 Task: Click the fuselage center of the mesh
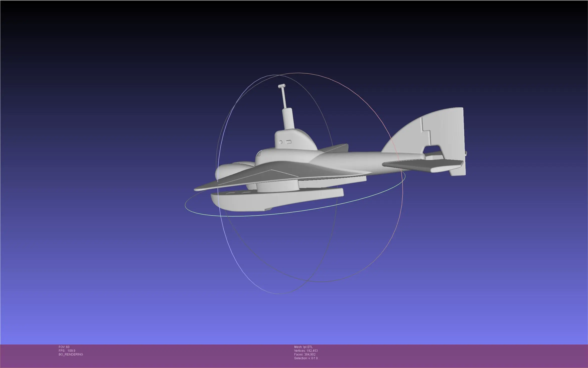coord(325,160)
